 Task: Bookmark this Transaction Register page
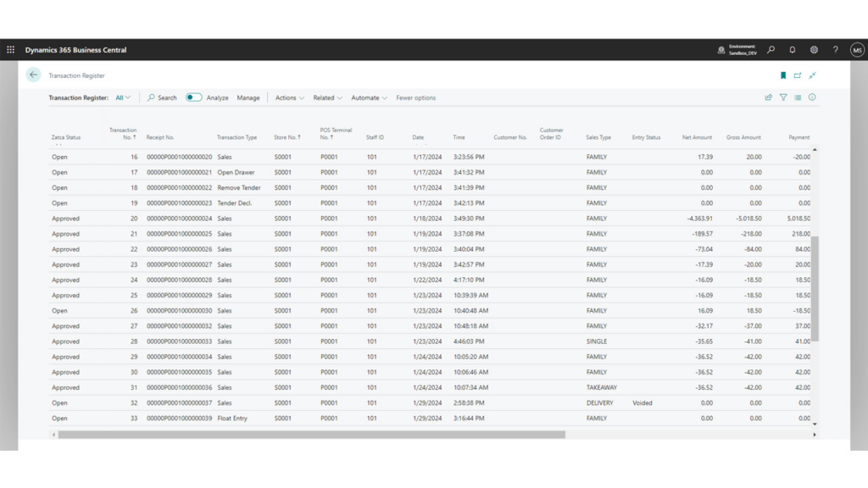782,75
